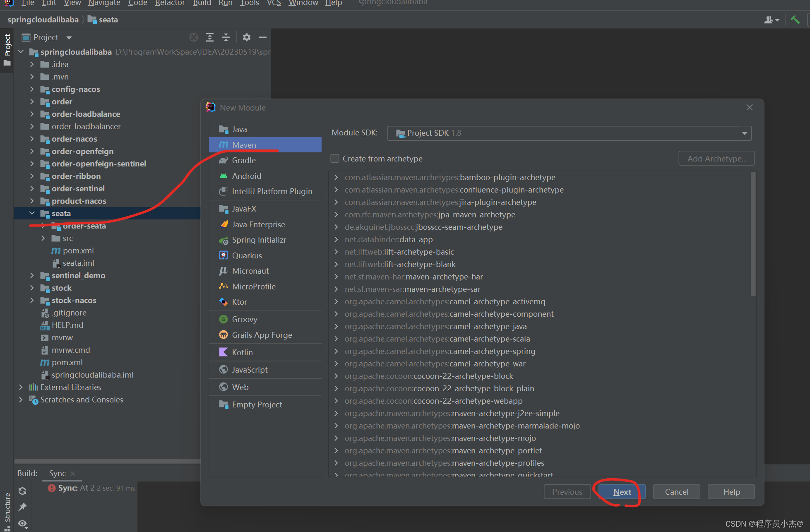Expand the order-nacos folder in tree

tap(32, 139)
